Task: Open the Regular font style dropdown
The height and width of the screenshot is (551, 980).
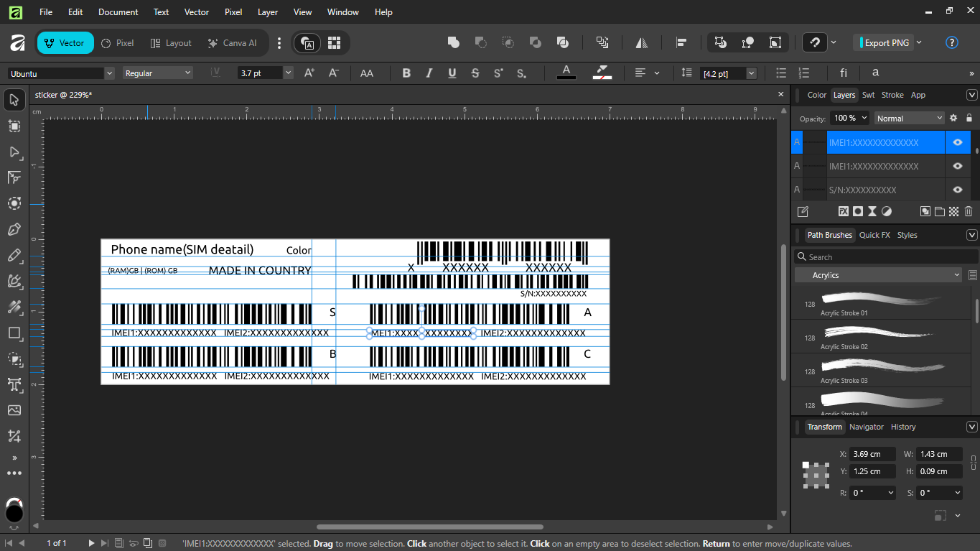Action: click(x=188, y=73)
